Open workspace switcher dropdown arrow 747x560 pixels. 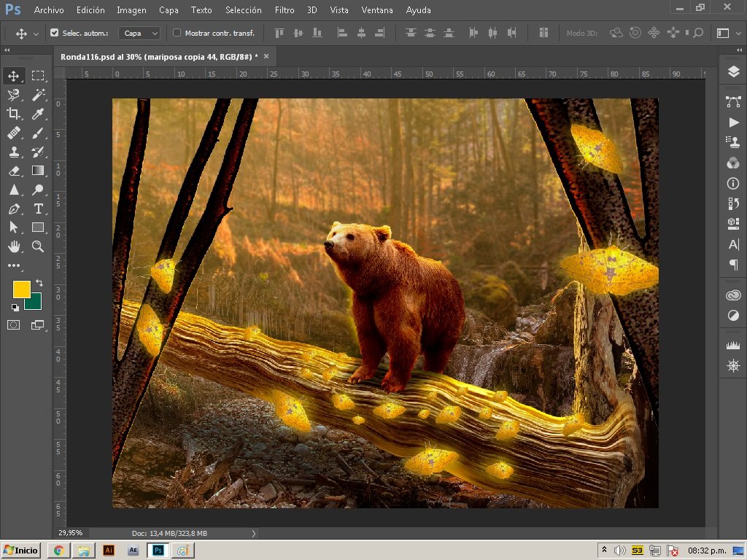click(x=738, y=34)
